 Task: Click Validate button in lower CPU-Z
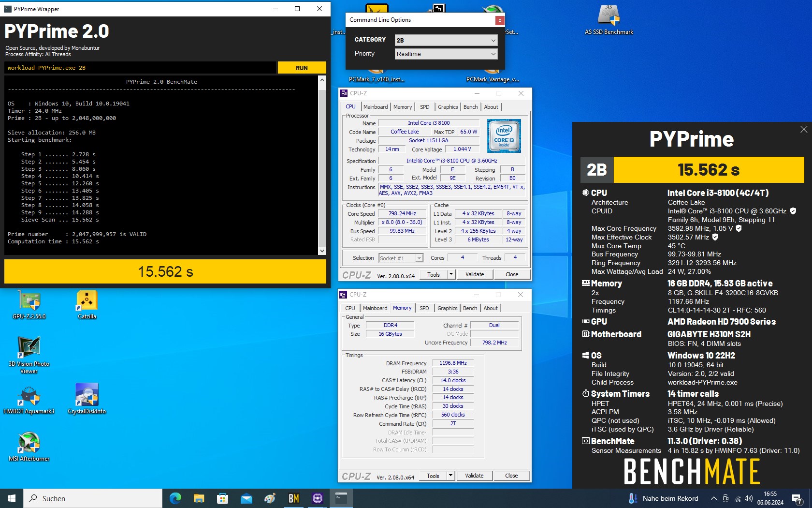coord(474,476)
